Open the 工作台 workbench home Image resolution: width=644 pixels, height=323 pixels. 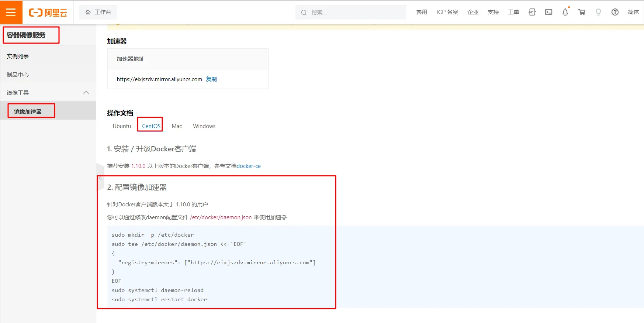98,12
